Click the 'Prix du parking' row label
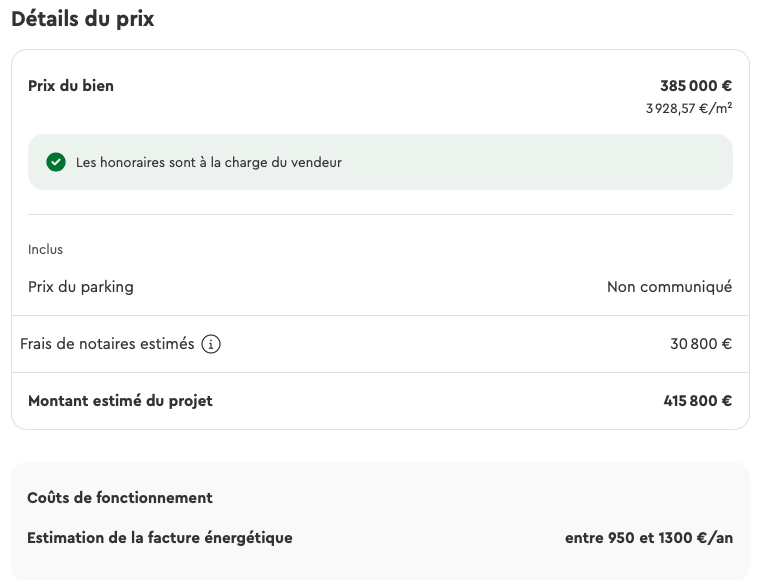Viewport: 764px width, 580px height. pos(81,287)
